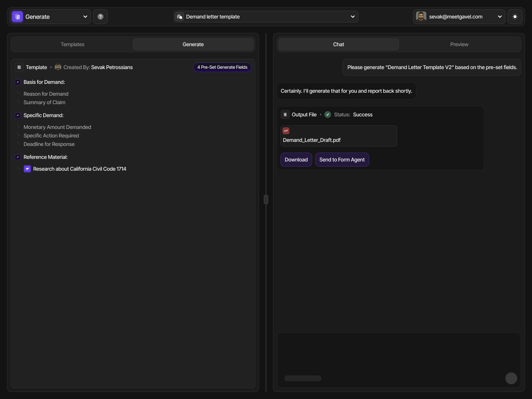Open the Generate mode dropdown
Screen dimensions: 532x399
point(85,17)
